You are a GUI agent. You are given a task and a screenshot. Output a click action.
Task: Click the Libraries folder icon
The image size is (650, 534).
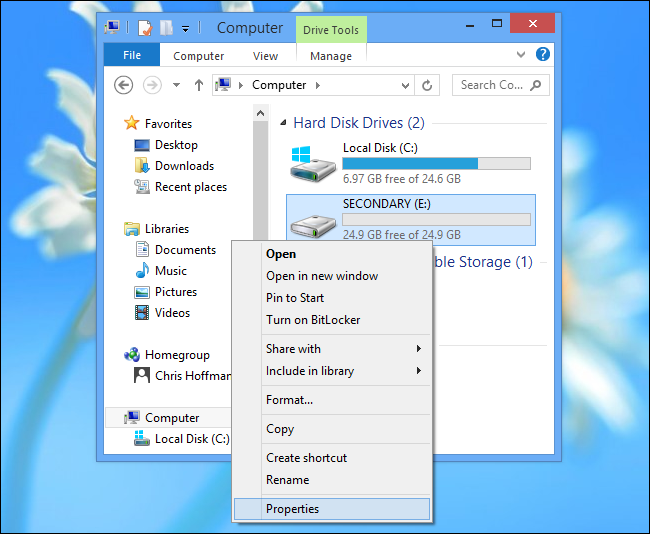click(132, 229)
